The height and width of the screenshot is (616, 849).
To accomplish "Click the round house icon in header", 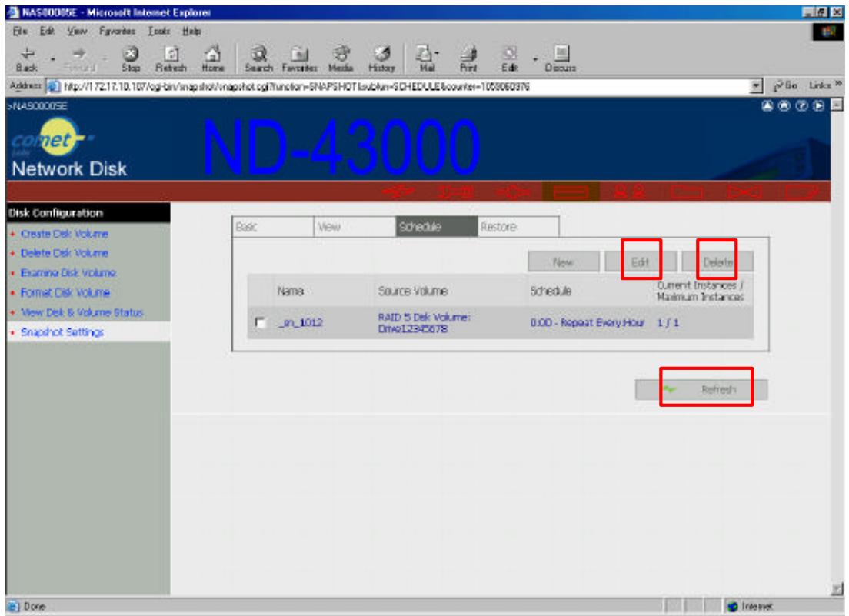I will pyautogui.click(x=784, y=105).
